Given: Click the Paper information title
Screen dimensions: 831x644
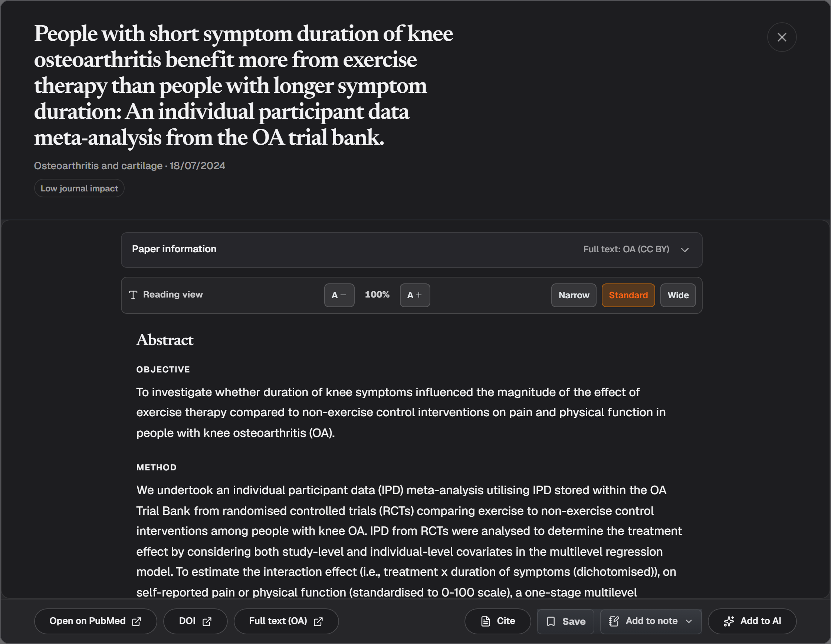Looking at the screenshot, I should [174, 249].
